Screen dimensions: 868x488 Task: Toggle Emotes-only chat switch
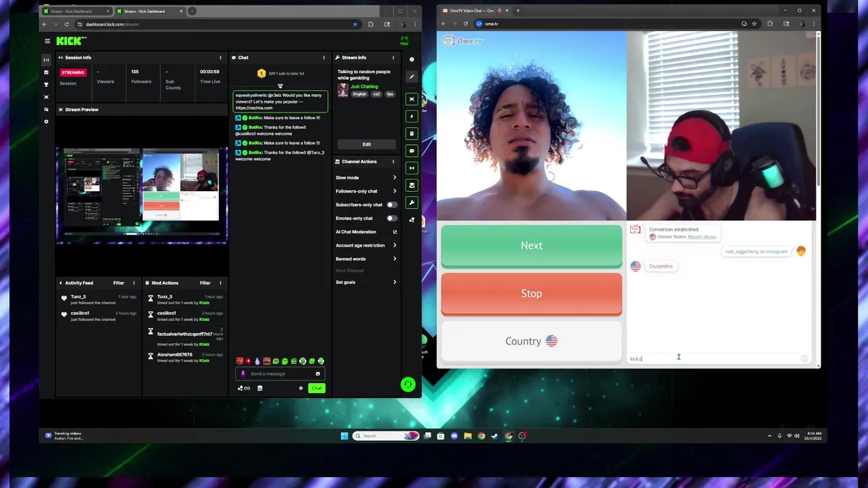391,218
